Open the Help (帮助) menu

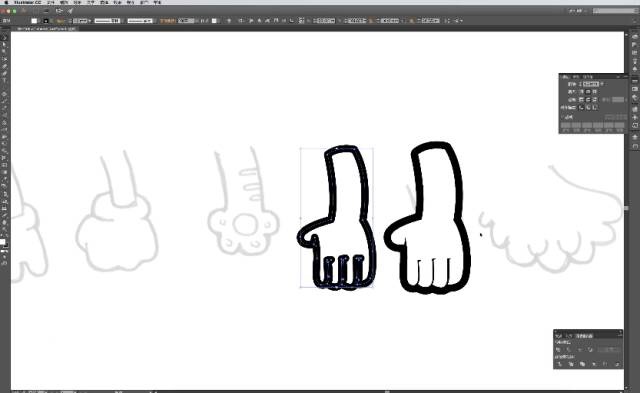[158, 2]
